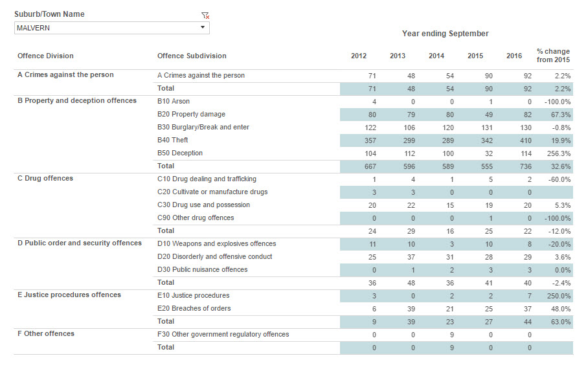Click the 2012 year column header
The width and height of the screenshot is (588, 380).
359,56
